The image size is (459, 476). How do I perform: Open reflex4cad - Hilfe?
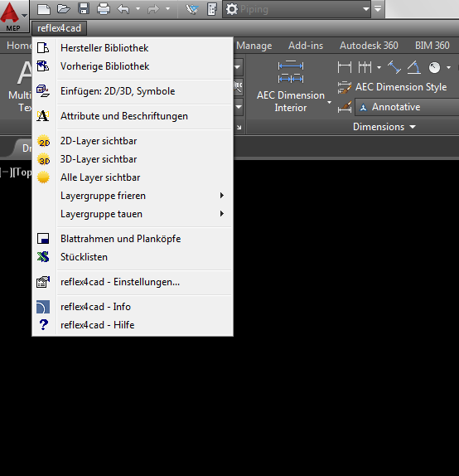click(x=133, y=325)
